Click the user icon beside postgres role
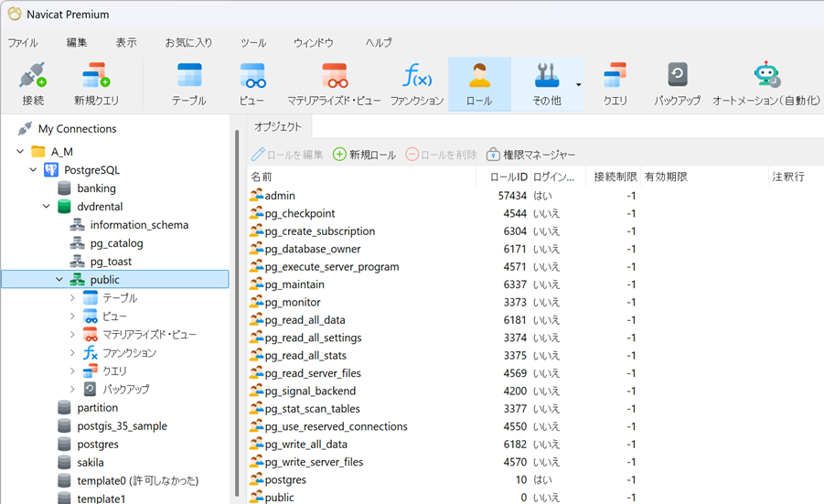Viewport: 824px width, 504px height. (x=256, y=479)
